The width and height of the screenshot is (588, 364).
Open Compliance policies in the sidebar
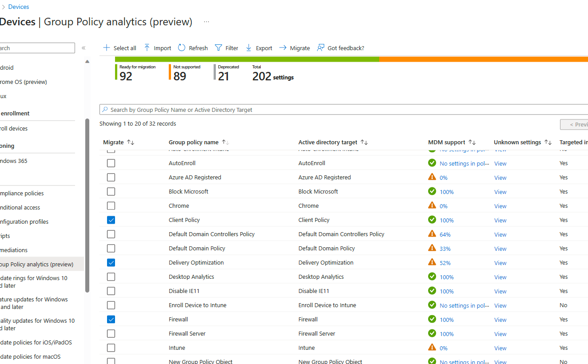coord(22,193)
